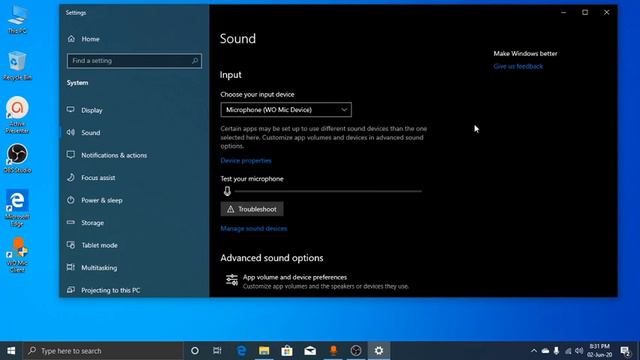Click the Find a setting search box
640x360 pixels.
pyautogui.click(x=134, y=61)
